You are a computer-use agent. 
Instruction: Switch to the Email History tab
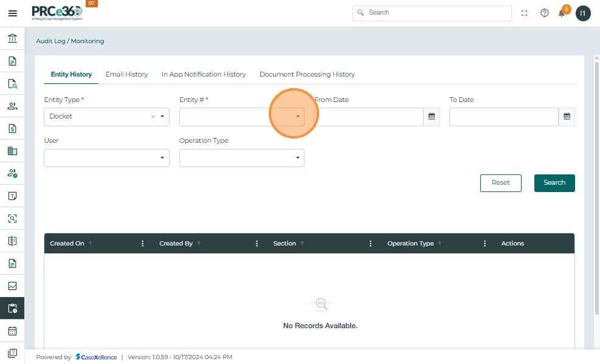[x=126, y=74]
